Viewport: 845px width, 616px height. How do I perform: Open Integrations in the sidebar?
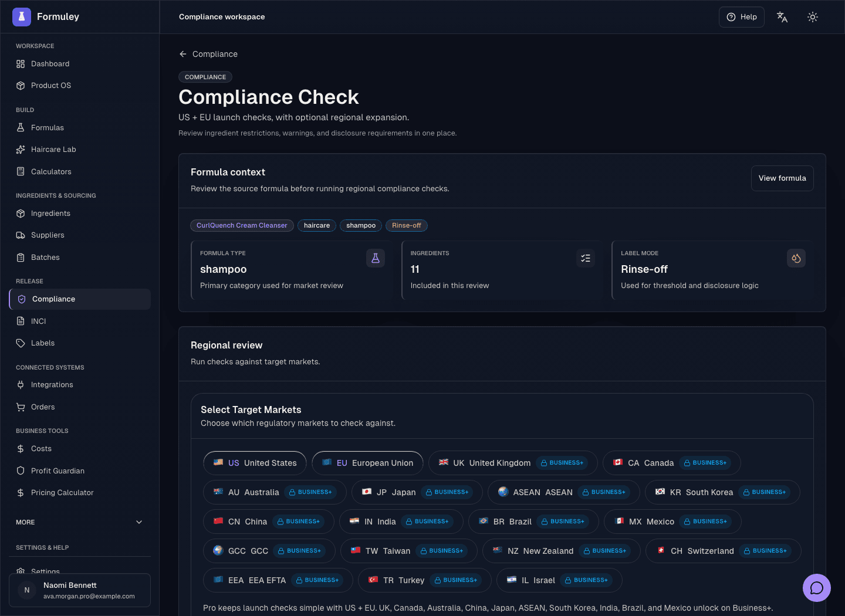click(x=80, y=385)
